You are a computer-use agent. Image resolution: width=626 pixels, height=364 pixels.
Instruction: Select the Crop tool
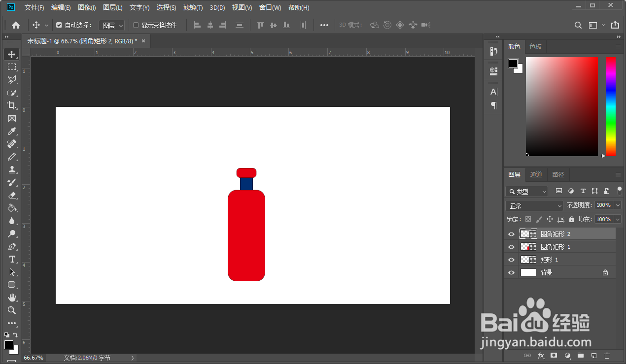coord(12,105)
